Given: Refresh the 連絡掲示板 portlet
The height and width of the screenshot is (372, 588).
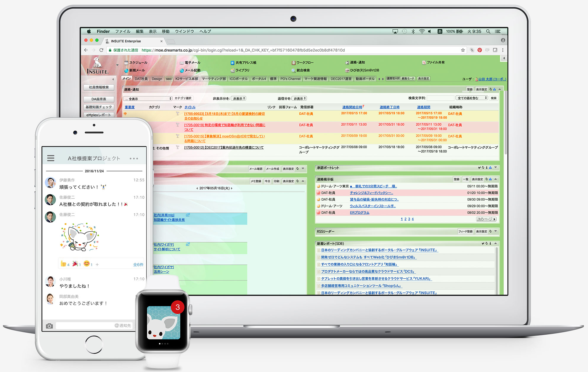Looking at the screenshot, I should point(486,179).
